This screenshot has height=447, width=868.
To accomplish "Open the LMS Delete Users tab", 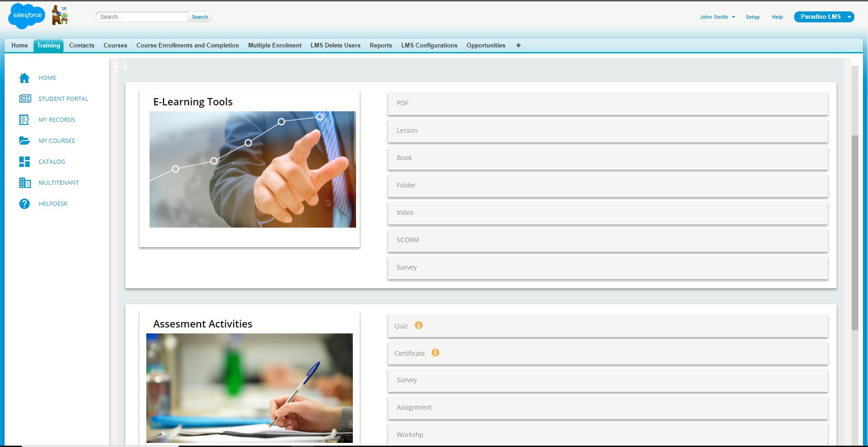I will [336, 45].
